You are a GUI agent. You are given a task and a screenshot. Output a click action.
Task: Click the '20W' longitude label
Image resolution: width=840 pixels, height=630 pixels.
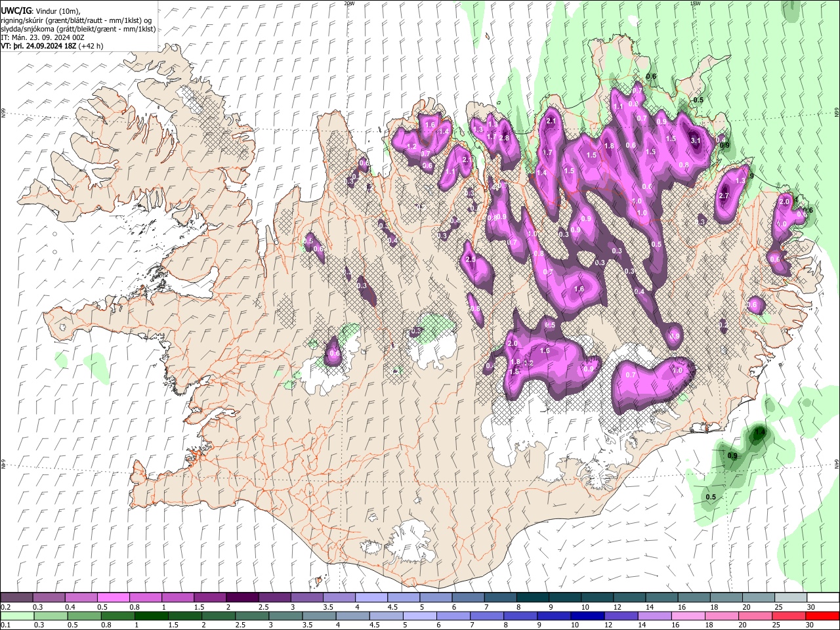coord(349,3)
